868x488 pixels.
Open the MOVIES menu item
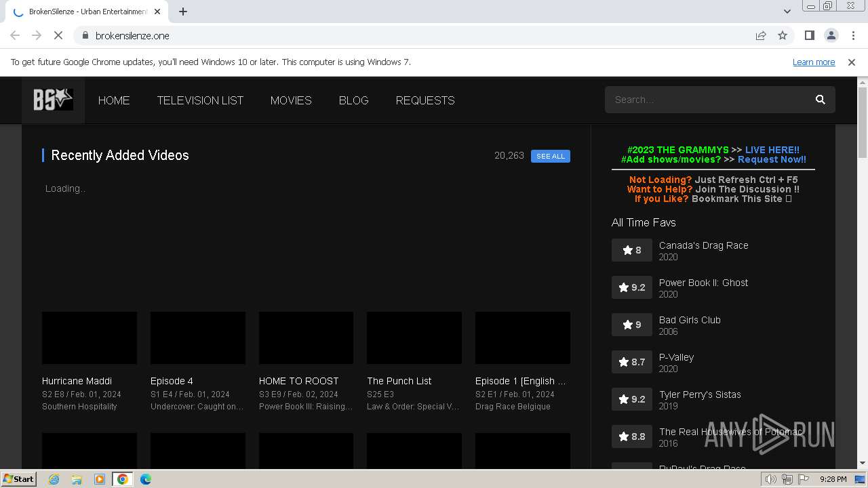291,100
